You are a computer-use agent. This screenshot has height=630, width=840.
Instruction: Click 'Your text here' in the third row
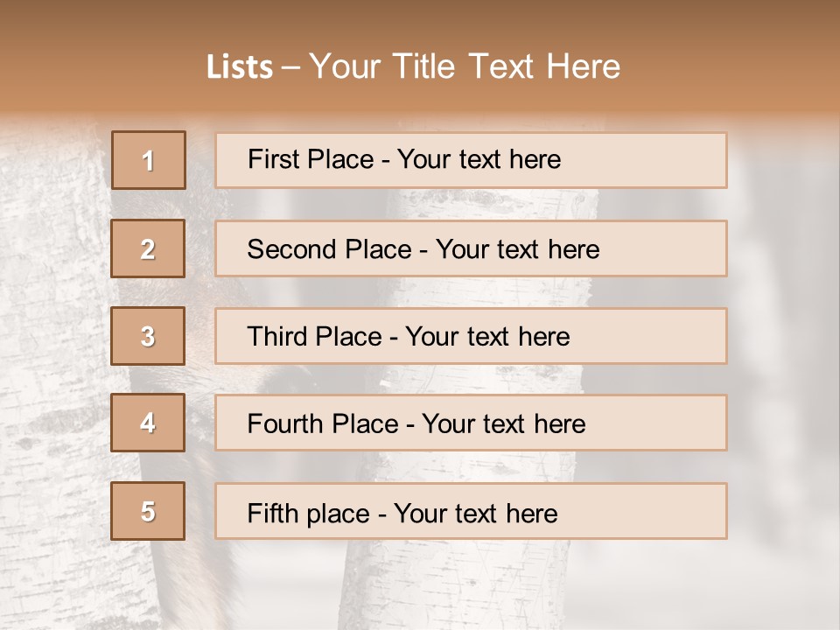coord(487,337)
